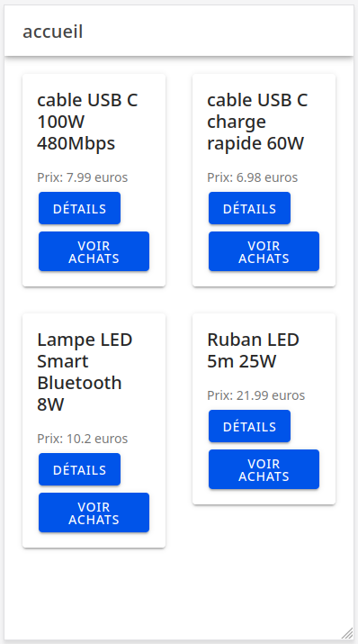Screen dimensions: 358x644
Task: Click the Prix: 10.2 euros text
Action: (83, 439)
